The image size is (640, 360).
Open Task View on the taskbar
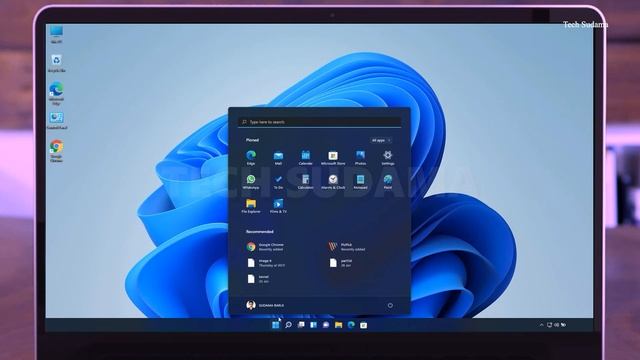301,325
